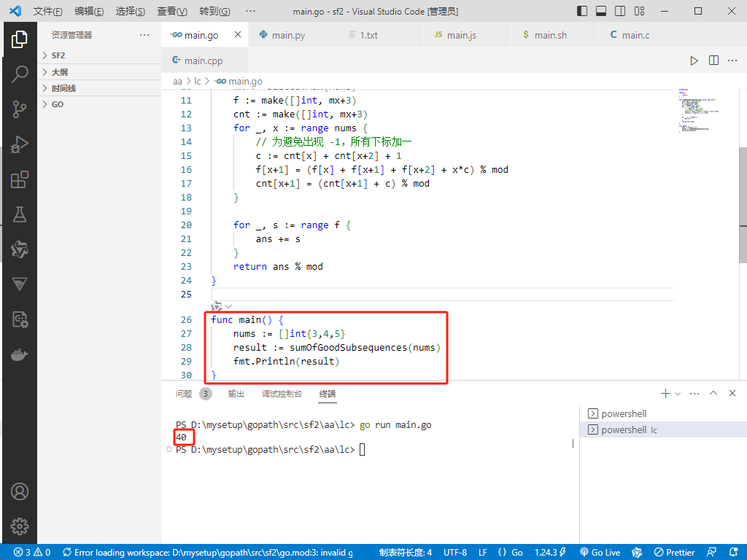Image resolution: width=747 pixels, height=560 pixels.
Task: Open the 查看(V) menu
Action: tap(172, 11)
